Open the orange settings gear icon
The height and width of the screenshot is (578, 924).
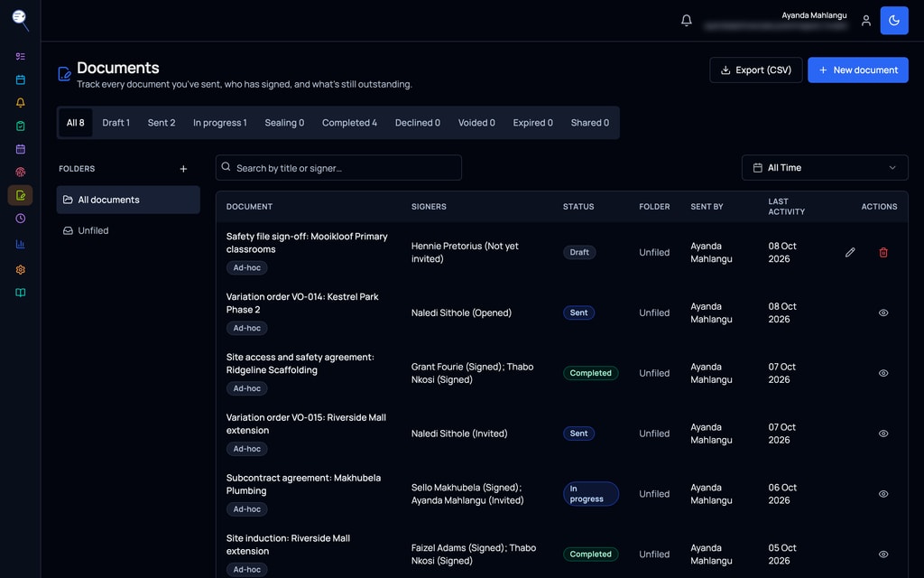point(20,269)
